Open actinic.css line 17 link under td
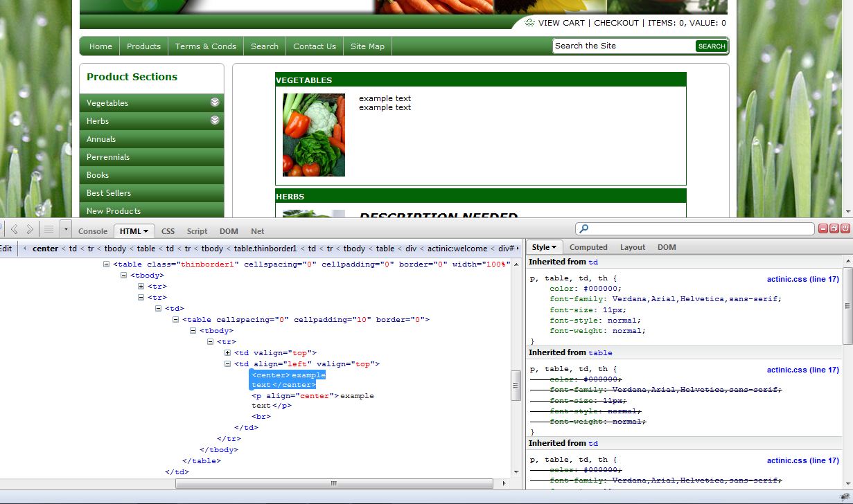Screen dimensions: 853x504 click(802, 280)
